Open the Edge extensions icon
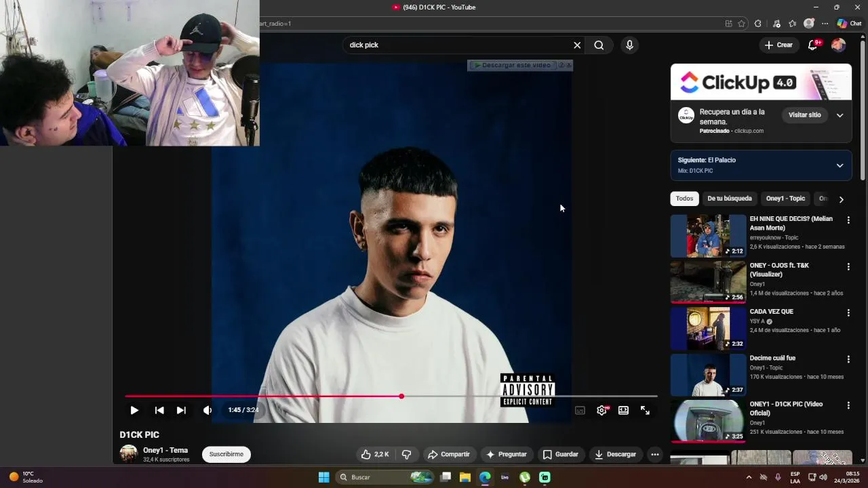The width and height of the screenshot is (868, 488). pos(757,23)
